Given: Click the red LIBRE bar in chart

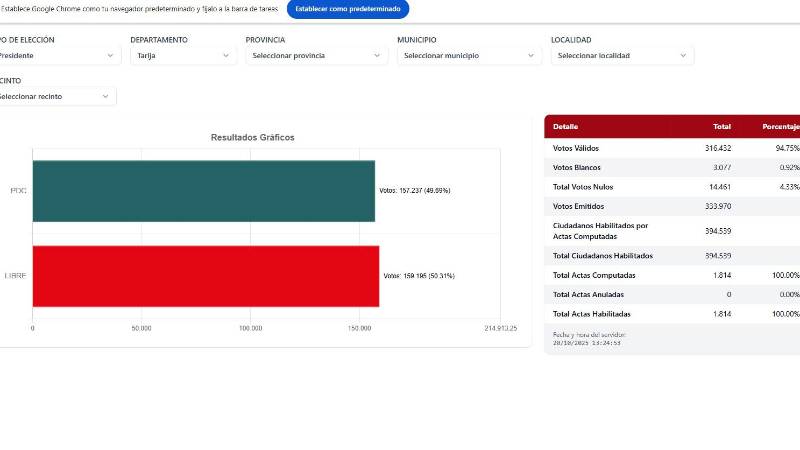Looking at the screenshot, I should click(x=205, y=276).
